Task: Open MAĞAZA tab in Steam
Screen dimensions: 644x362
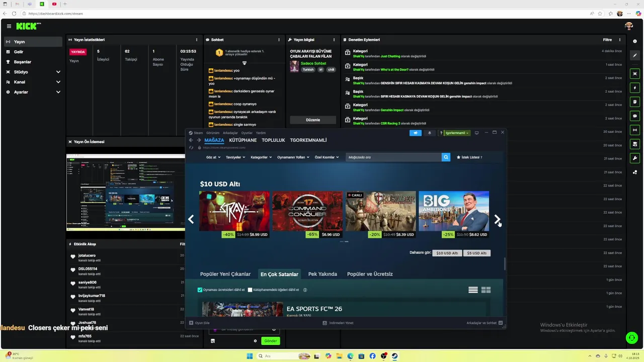Action: pyautogui.click(x=214, y=140)
